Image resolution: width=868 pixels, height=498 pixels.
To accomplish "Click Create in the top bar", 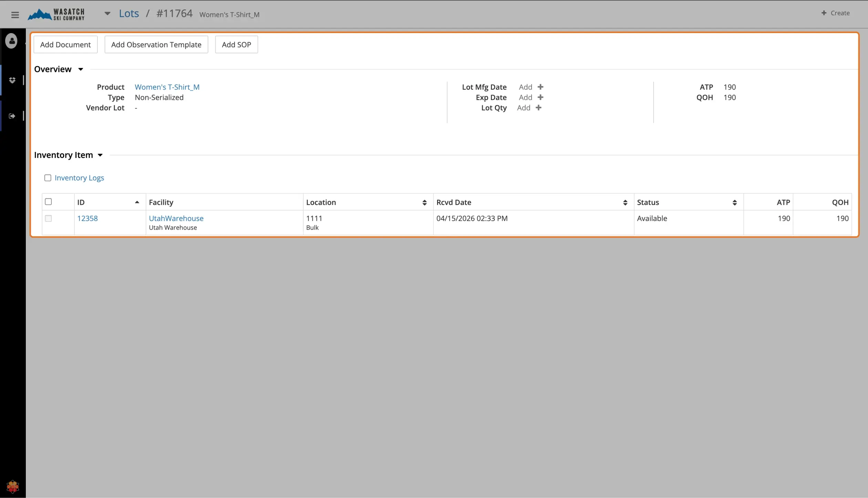I will [x=835, y=13].
